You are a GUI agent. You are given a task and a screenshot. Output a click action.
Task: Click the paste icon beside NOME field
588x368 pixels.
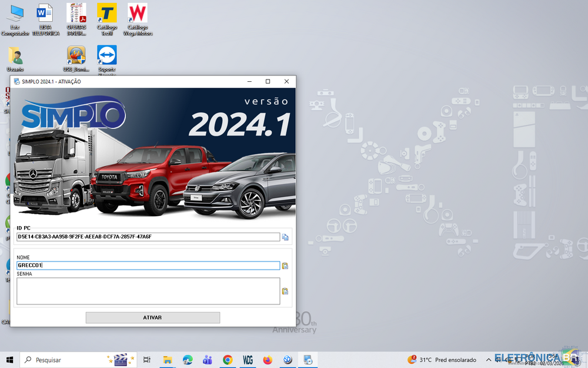click(x=285, y=266)
